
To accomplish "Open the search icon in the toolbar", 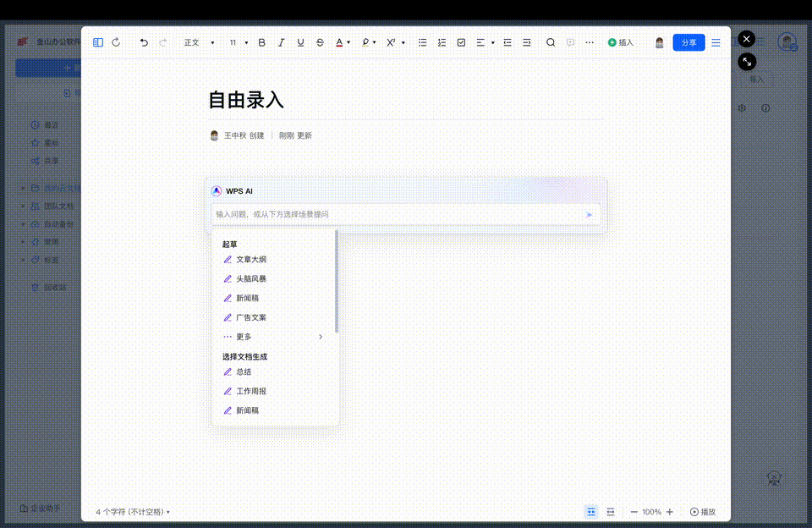I will click(550, 41).
